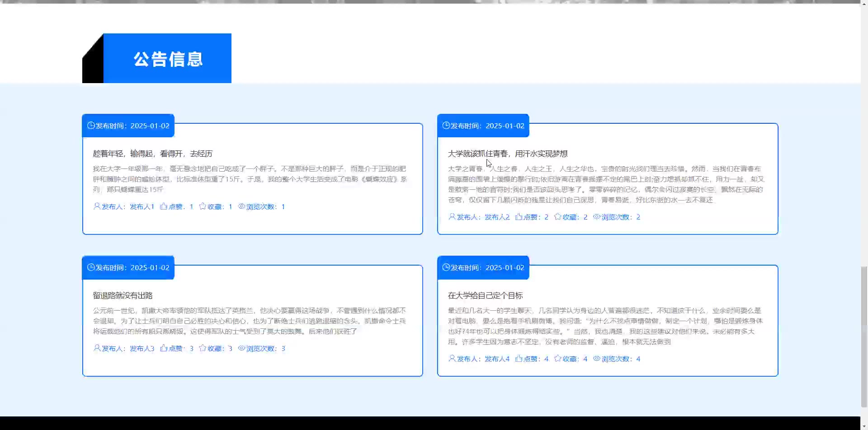Click the eye icon in 发布人2's card
868x430 pixels.
pyautogui.click(x=596, y=217)
